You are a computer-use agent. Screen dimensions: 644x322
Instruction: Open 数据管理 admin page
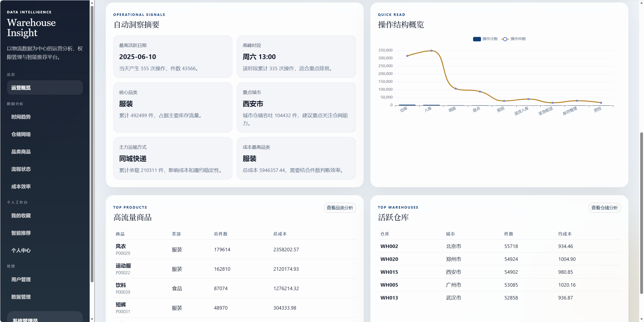click(x=21, y=297)
